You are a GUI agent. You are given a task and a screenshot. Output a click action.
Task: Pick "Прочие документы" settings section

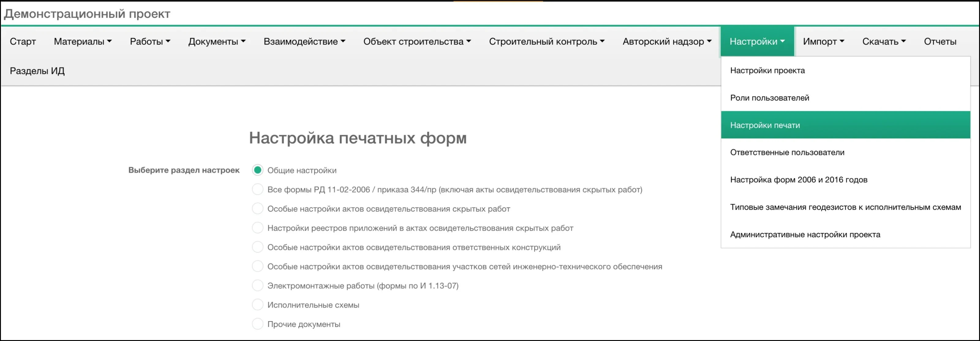(x=258, y=324)
